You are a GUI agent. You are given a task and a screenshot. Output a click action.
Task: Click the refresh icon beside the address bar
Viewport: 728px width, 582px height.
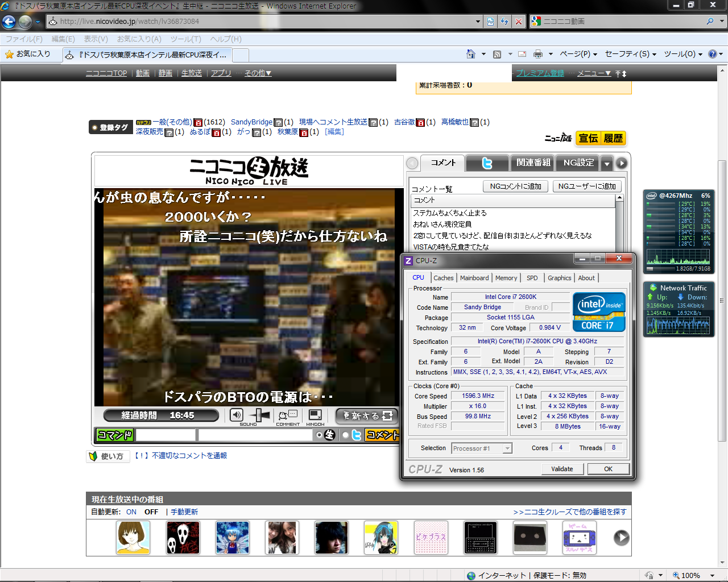coord(504,22)
